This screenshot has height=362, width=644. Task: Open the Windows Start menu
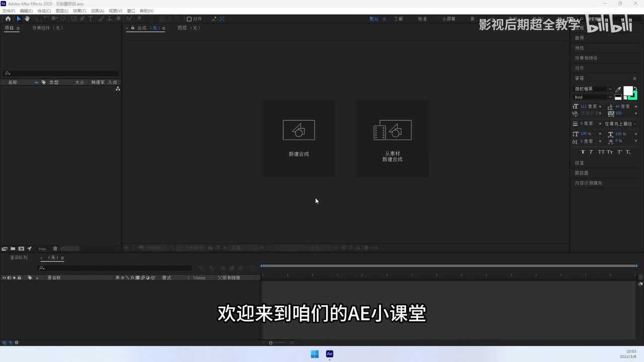click(315, 354)
